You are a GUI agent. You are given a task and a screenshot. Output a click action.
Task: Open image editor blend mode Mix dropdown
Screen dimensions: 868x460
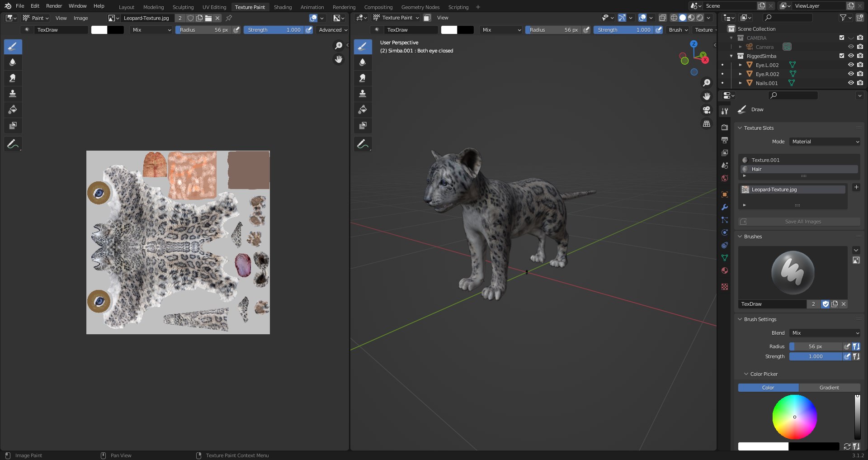[x=151, y=30]
